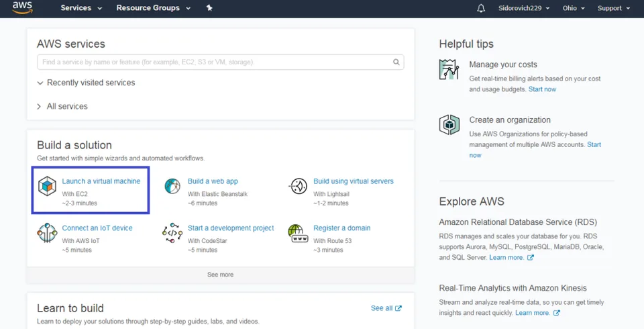Click the search magnifier icon

396,62
